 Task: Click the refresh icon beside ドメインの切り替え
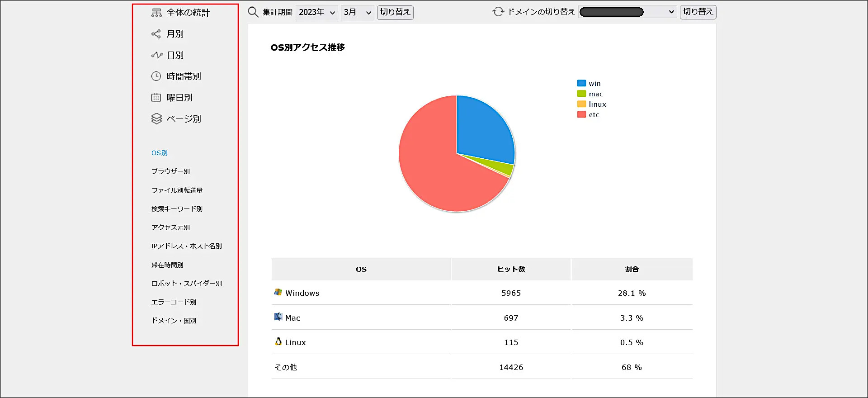[498, 12]
